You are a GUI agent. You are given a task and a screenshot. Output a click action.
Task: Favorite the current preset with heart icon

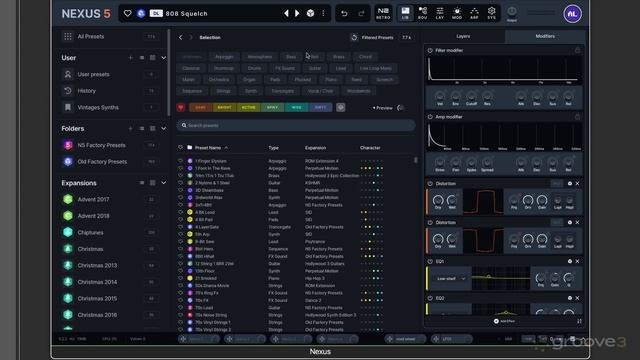[128, 13]
